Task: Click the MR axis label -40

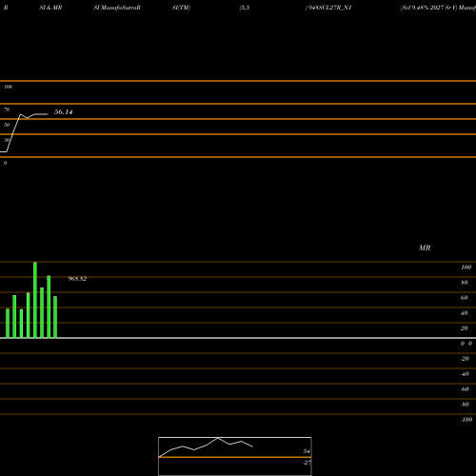Action: 465,374
